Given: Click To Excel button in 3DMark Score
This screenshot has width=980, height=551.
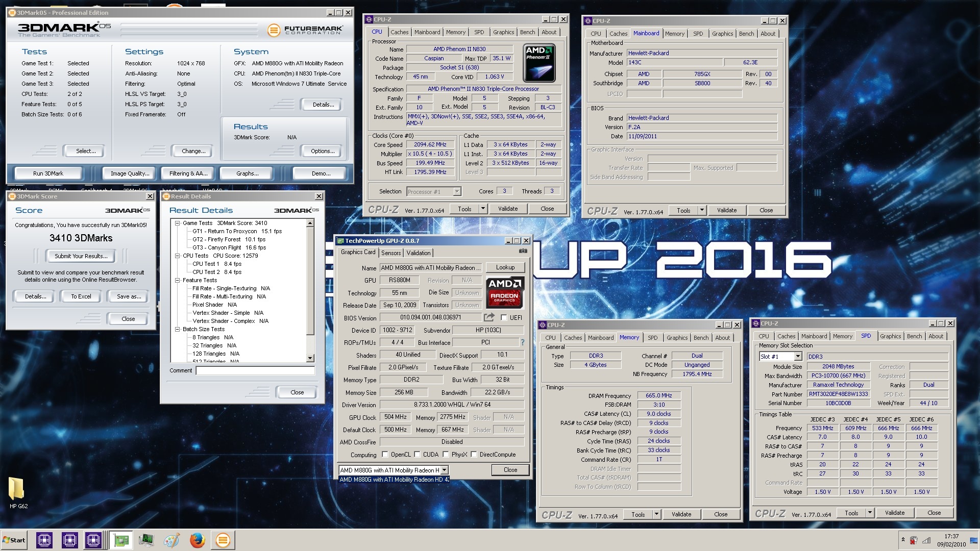Looking at the screenshot, I should tap(81, 296).
